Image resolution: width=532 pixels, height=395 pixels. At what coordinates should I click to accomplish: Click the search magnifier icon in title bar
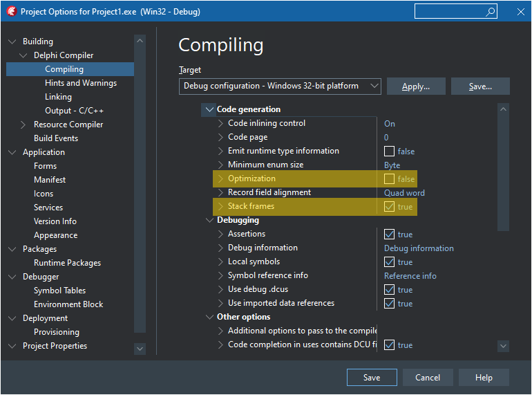tap(490, 12)
